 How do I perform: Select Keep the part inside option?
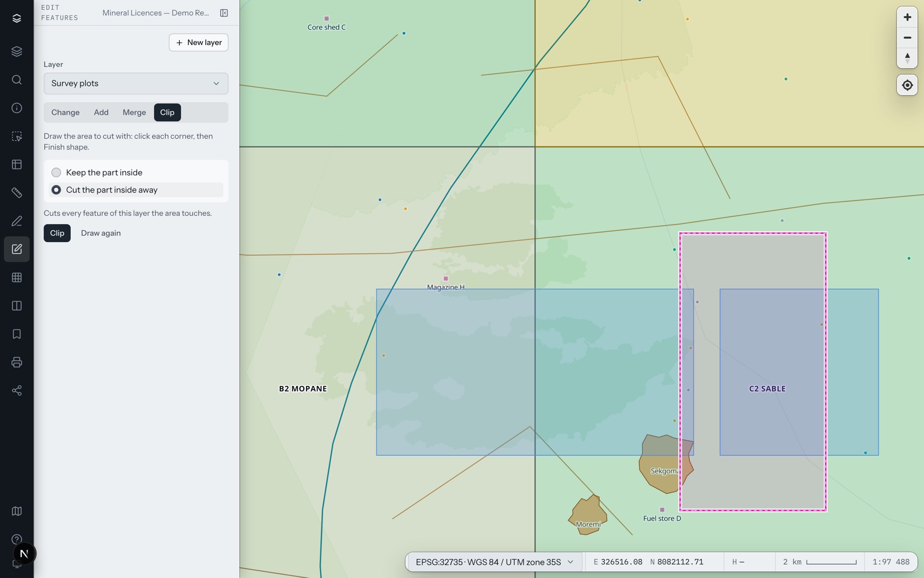136,173
